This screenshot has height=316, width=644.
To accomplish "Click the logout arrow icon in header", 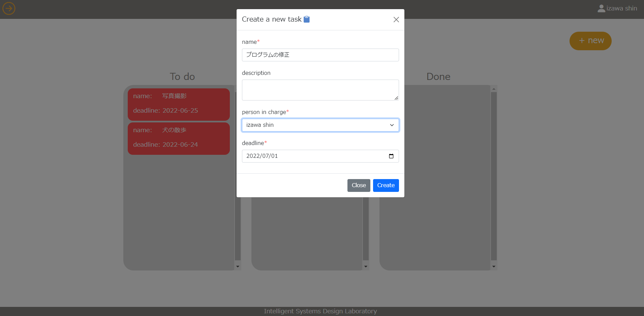I will pyautogui.click(x=9, y=8).
